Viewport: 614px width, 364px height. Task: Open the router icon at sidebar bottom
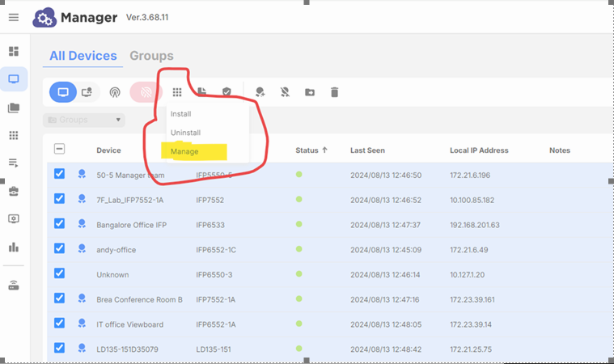[14, 286]
